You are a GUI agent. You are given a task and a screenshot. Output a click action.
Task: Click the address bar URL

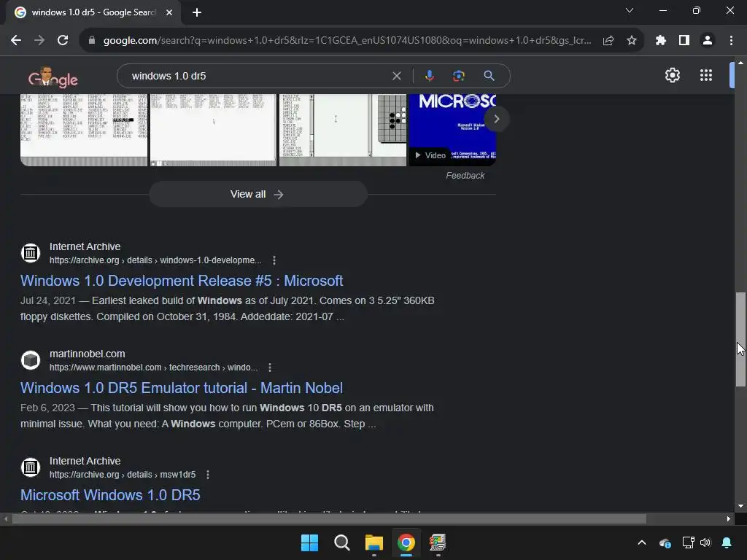tap(347, 41)
